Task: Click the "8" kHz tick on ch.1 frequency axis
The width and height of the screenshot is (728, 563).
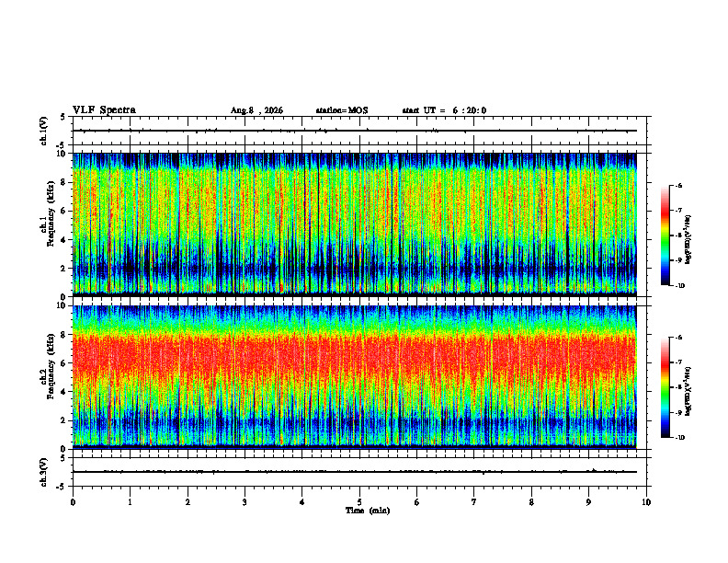Action: pos(64,182)
